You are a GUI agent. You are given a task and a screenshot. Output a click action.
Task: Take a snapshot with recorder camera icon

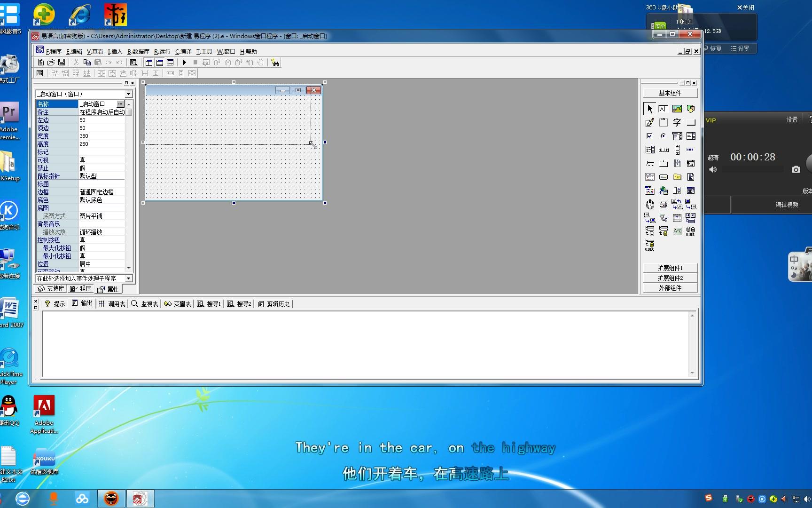(x=796, y=169)
